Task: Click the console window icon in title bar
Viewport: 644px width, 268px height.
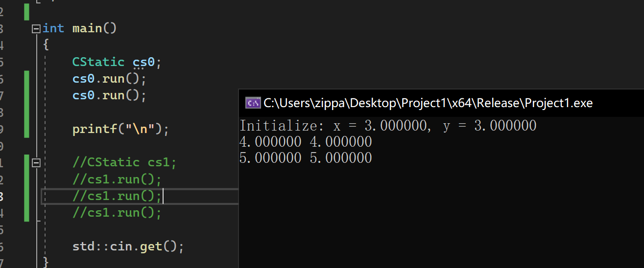Action: tap(253, 103)
